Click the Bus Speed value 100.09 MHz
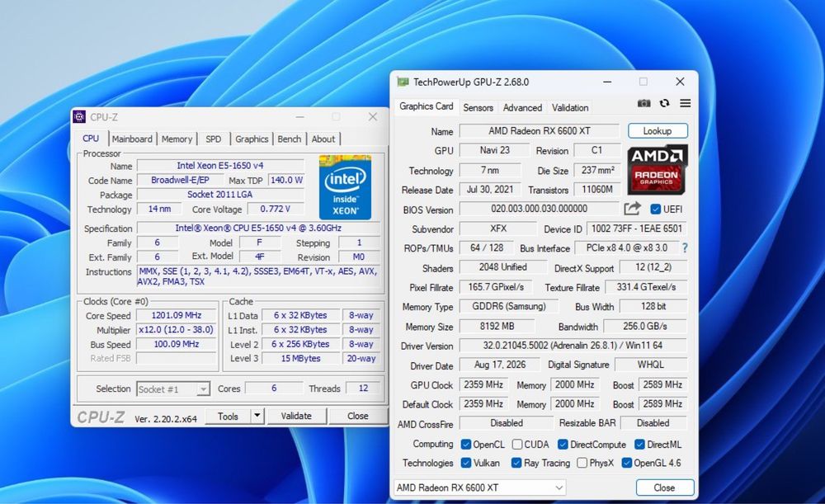The height and width of the screenshot is (504, 825). click(177, 344)
